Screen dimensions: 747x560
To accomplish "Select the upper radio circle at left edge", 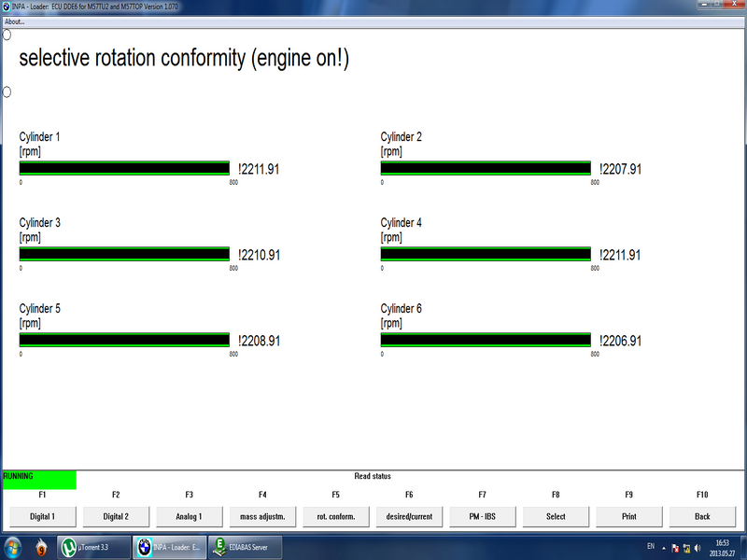I will click(x=7, y=35).
